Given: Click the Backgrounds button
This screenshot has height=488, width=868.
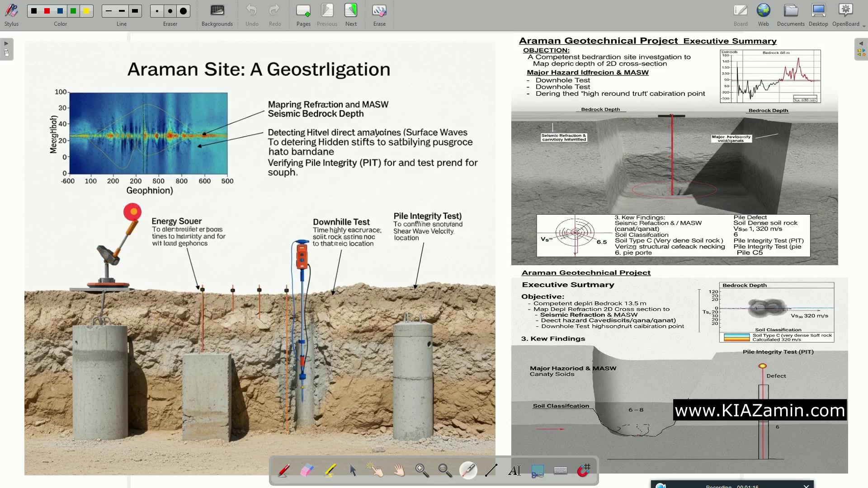Looking at the screenshot, I should [217, 14].
